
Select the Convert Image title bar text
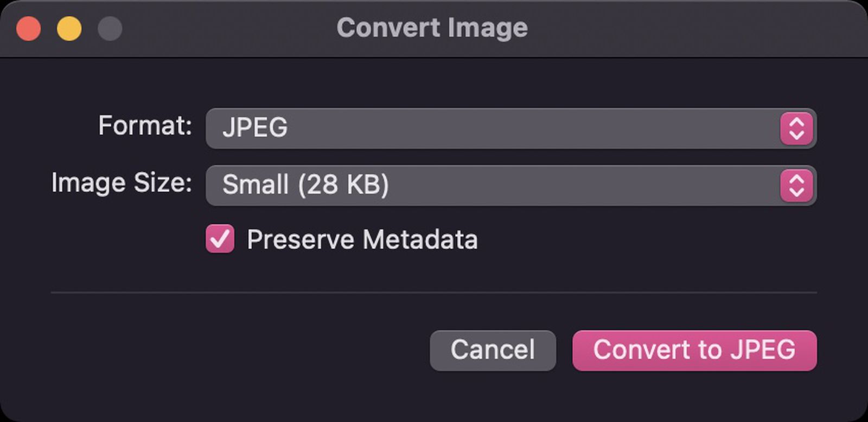432,28
